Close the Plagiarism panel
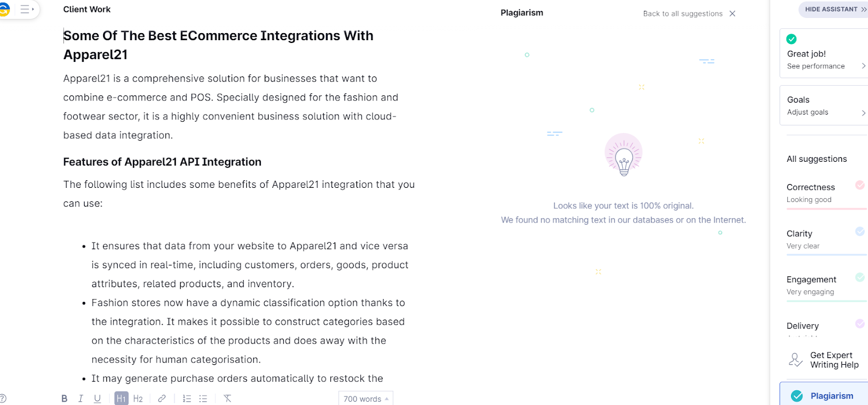 (732, 14)
